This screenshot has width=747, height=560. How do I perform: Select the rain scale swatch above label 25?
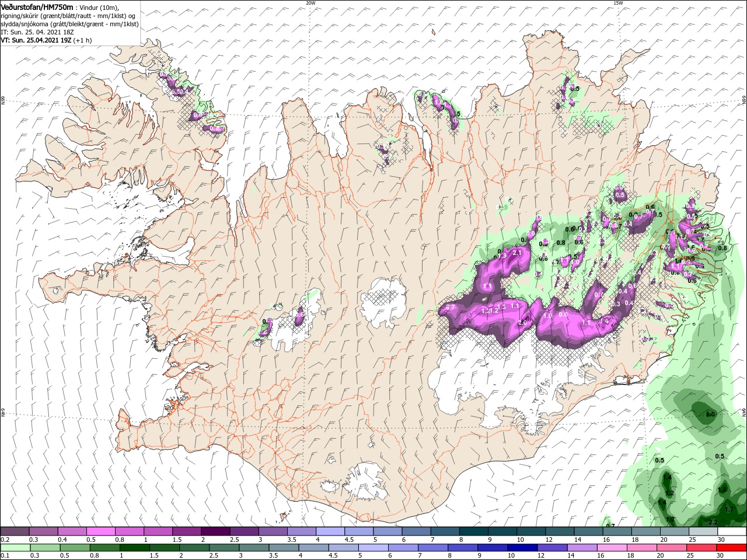tap(702, 548)
